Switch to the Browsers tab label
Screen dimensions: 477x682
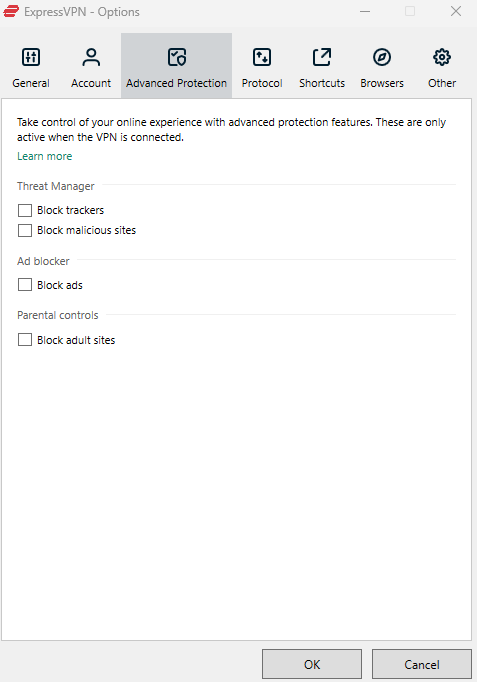coord(382,83)
